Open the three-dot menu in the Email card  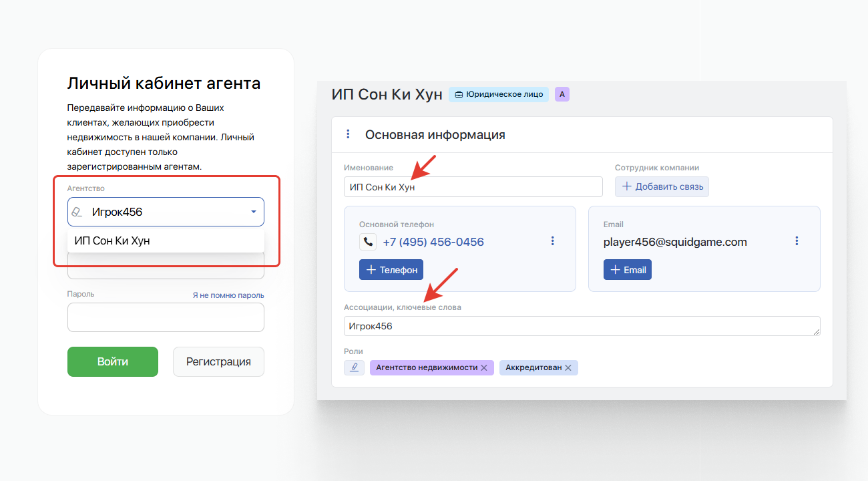click(x=797, y=241)
